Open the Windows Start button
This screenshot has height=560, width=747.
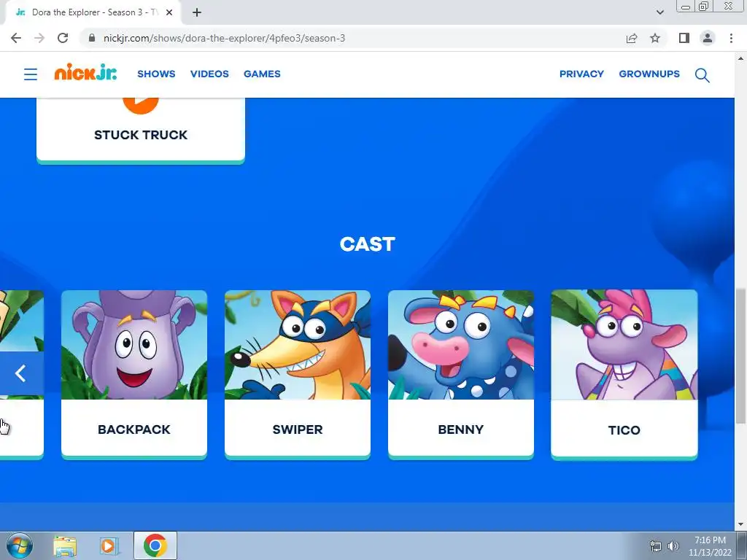click(x=19, y=545)
